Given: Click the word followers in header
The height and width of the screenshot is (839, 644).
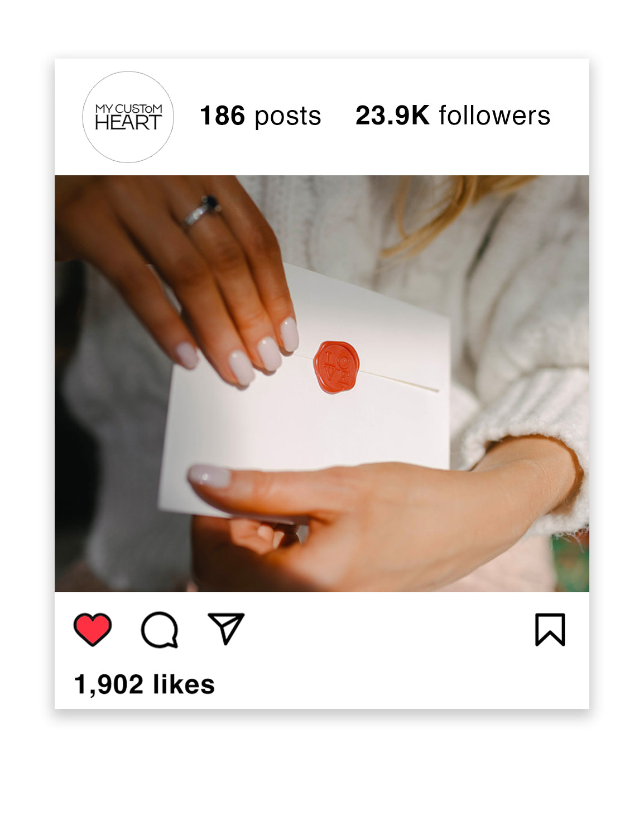Looking at the screenshot, I should coord(494,116).
